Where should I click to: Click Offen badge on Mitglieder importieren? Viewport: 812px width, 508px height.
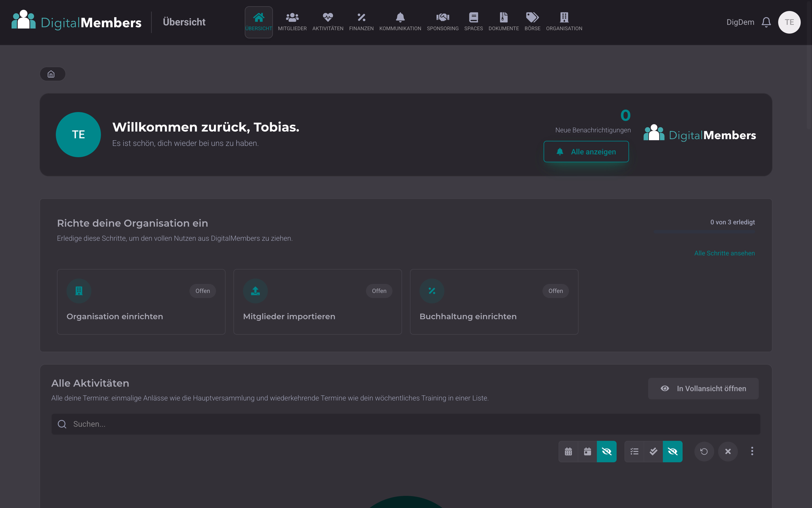coord(379,291)
